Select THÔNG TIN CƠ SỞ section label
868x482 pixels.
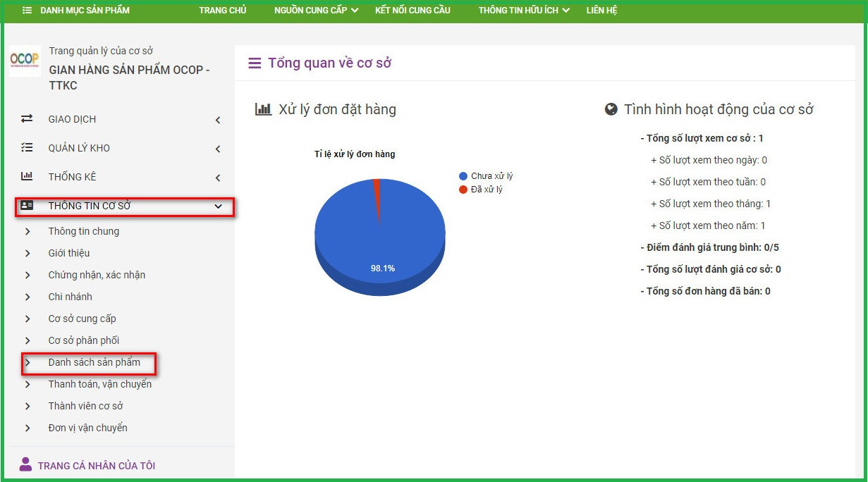(x=90, y=206)
